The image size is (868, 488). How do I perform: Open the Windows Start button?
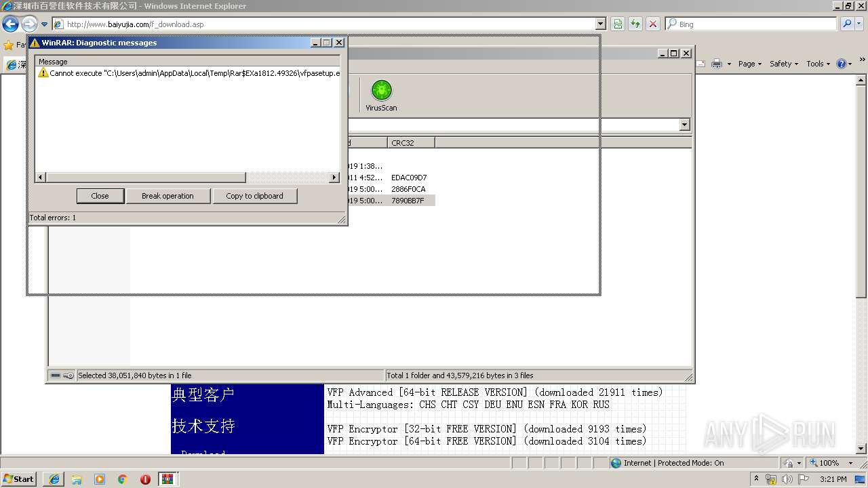19,479
